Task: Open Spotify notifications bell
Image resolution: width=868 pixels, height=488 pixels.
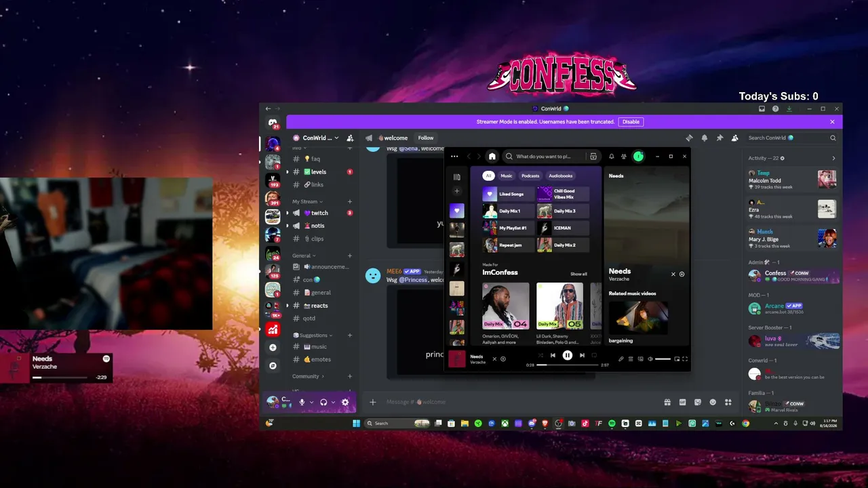Action: pos(612,157)
